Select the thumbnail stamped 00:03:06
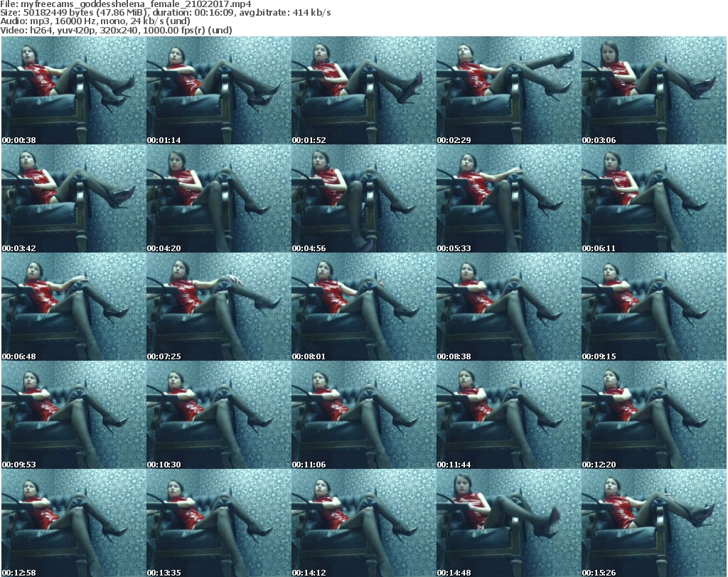The width and height of the screenshot is (728, 577). (x=654, y=90)
